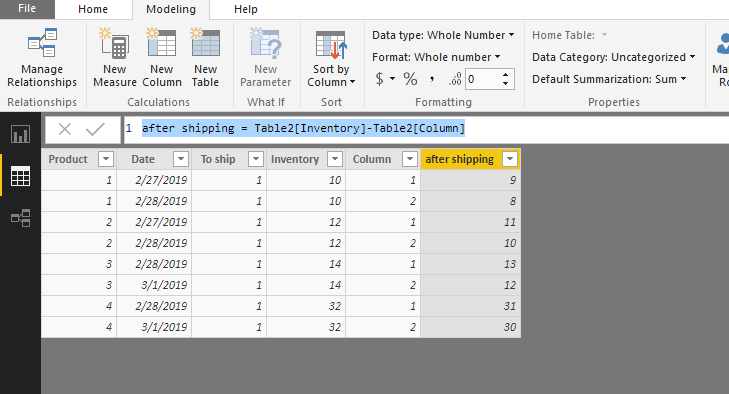Cancel formula edit with X icon
The image size is (729, 394).
[65, 129]
